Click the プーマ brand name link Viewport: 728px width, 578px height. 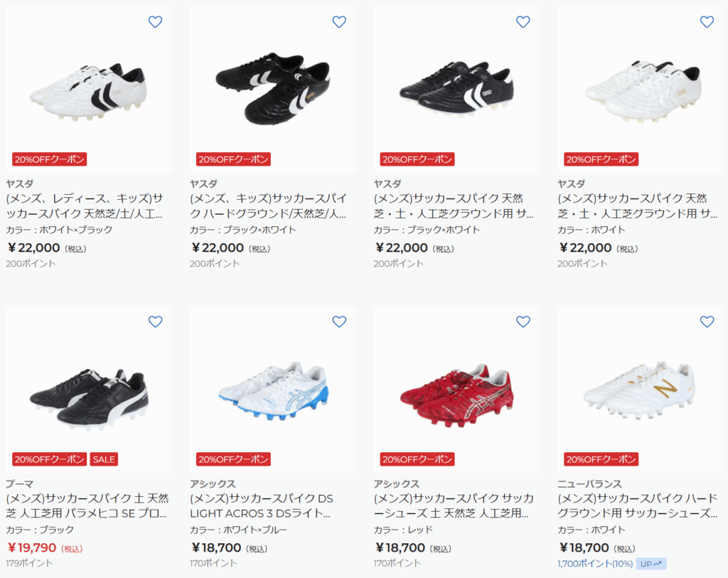(19, 483)
